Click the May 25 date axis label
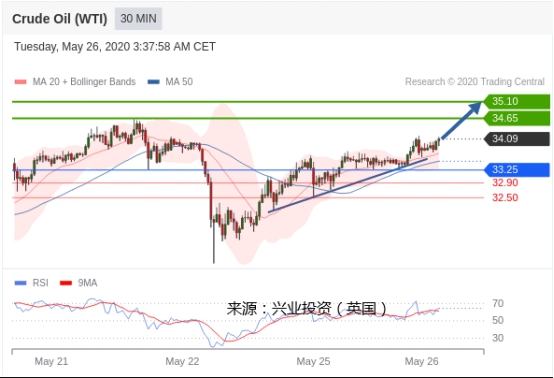 (x=313, y=361)
